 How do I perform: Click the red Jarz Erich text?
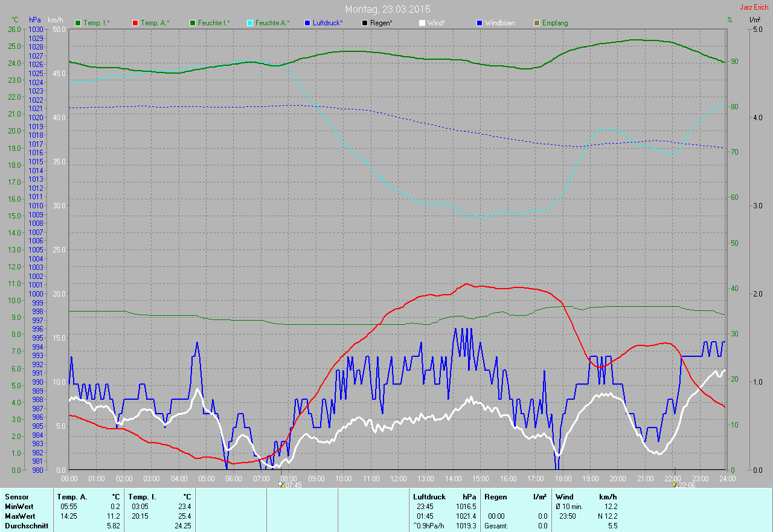[x=754, y=7]
